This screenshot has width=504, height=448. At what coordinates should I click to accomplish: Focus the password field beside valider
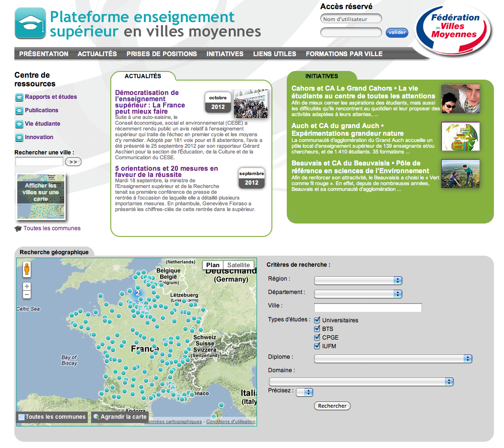351,32
